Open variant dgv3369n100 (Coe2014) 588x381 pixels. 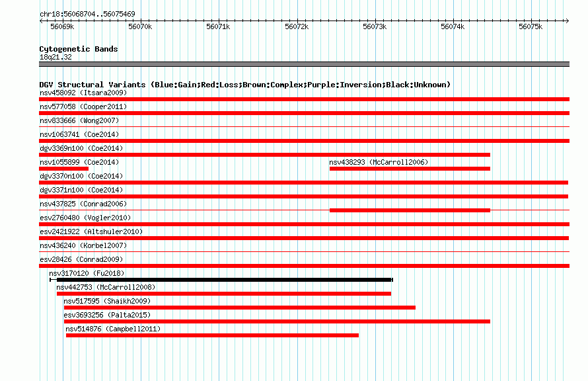pos(81,148)
